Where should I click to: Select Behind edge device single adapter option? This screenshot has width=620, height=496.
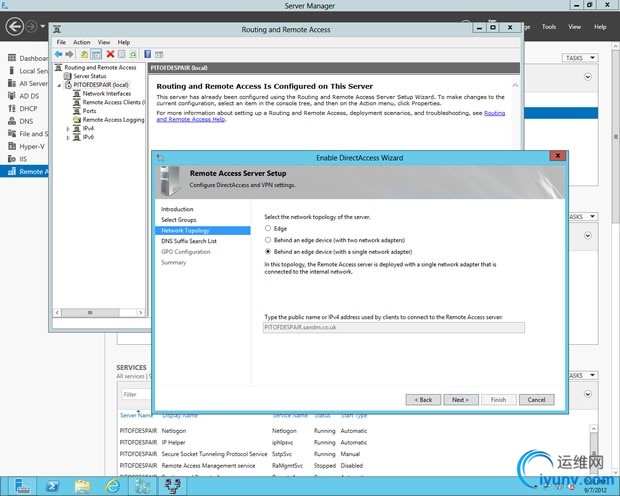coord(268,251)
